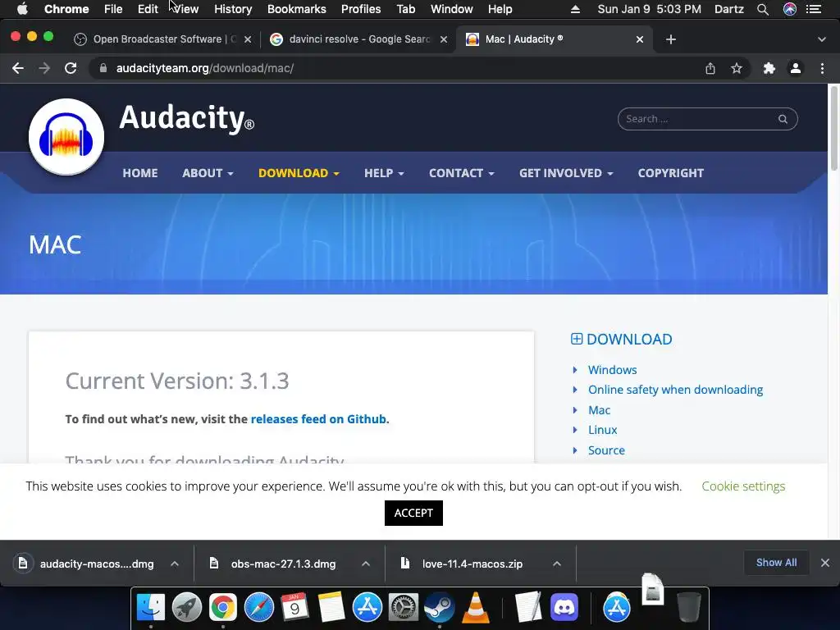Image resolution: width=840 pixels, height=630 pixels.
Task: Open the Linux download link in sidebar
Action: coord(603,430)
